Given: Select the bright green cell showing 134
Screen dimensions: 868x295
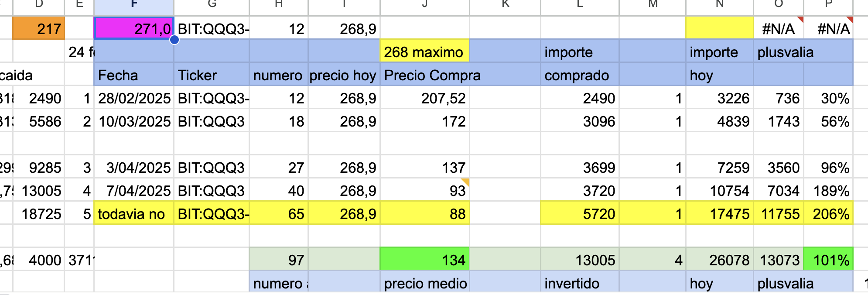Looking at the screenshot, I should [x=424, y=260].
